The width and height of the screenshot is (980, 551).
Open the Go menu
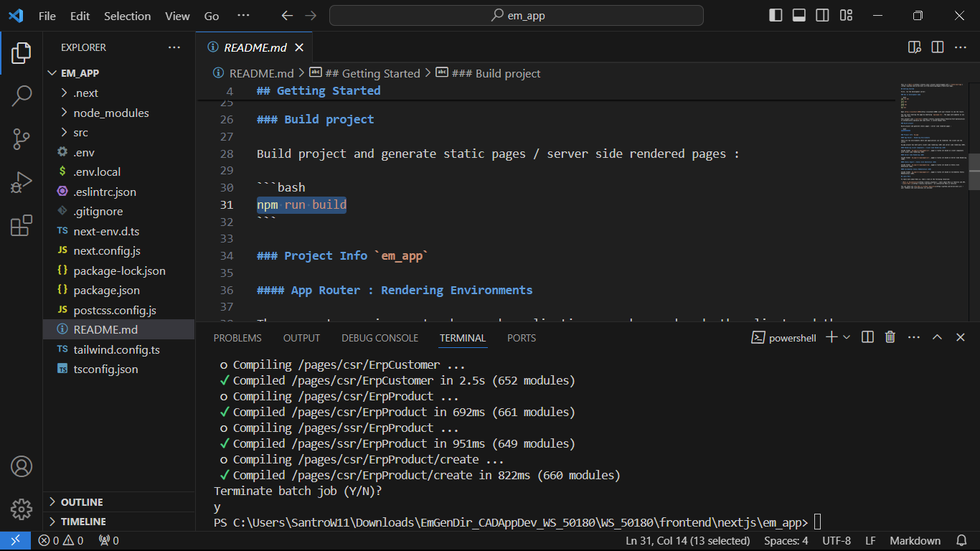coord(212,16)
